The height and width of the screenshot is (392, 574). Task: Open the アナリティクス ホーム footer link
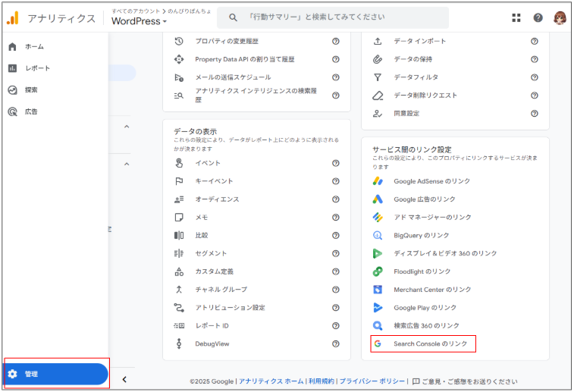pyautogui.click(x=271, y=381)
